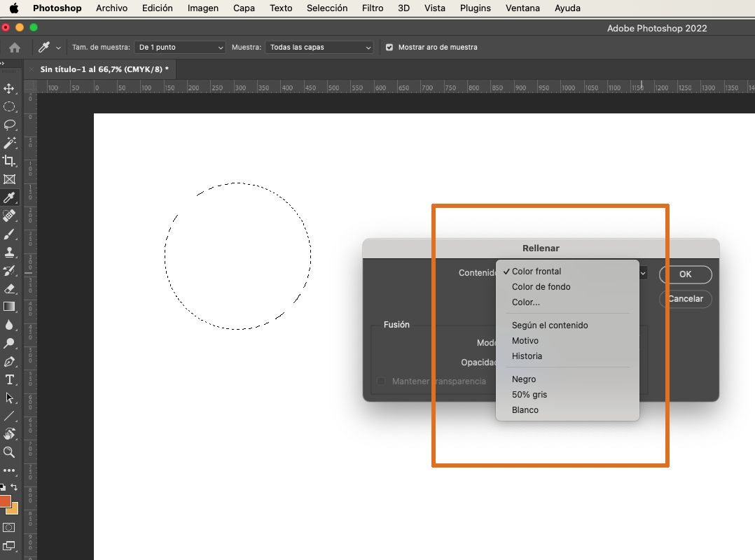
Task: Select the Line tool
Action: [9, 416]
